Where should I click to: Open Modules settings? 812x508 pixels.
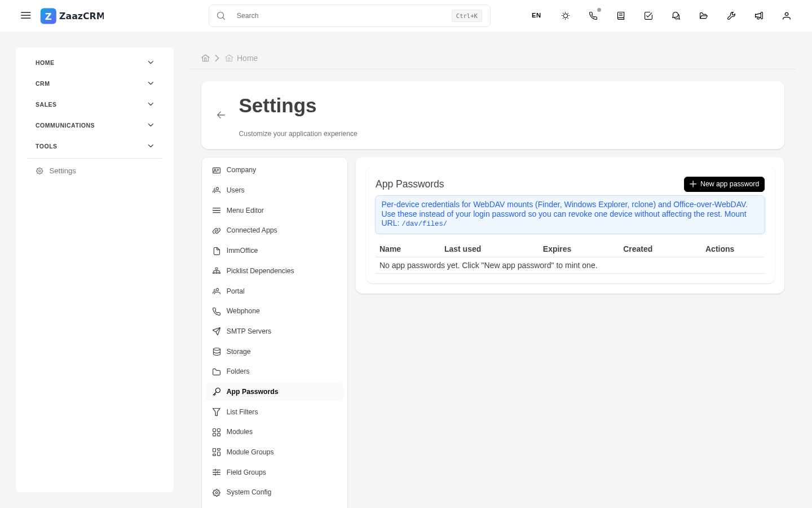click(275, 432)
